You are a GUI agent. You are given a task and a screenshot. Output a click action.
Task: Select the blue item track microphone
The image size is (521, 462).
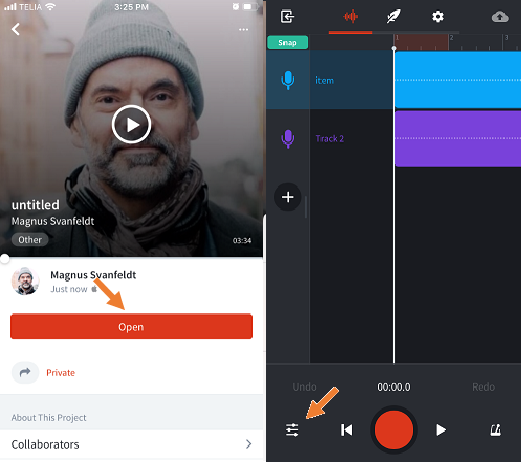click(287, 80)
